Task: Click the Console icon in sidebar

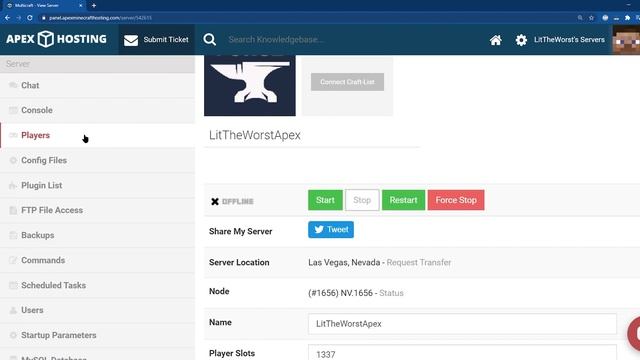Action: pos(13,110)
